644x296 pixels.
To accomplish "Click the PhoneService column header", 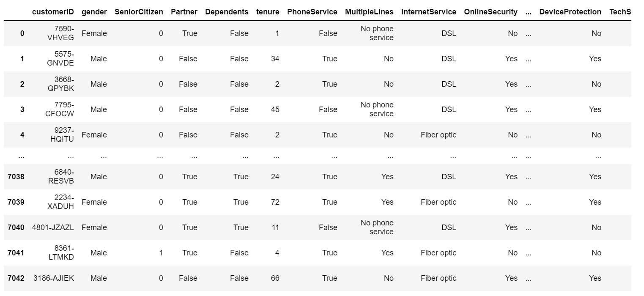I will coord(312,12).
